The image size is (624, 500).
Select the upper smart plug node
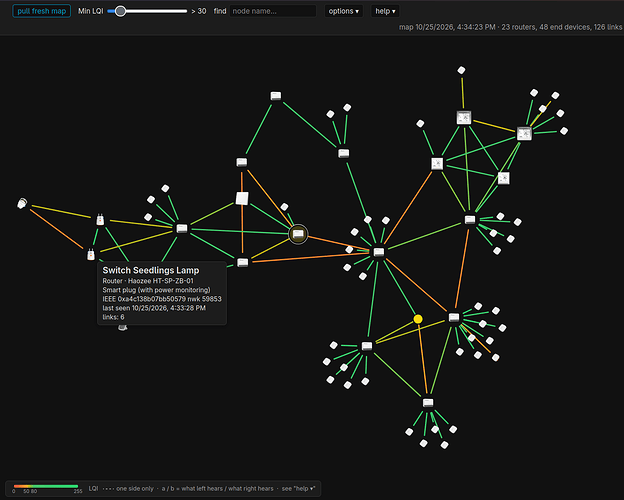coord(100,219)
